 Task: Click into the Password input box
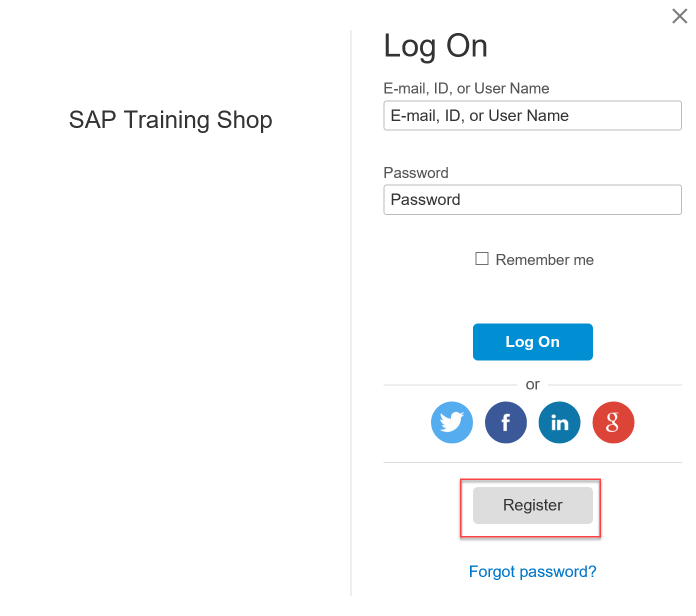[532, 200]
